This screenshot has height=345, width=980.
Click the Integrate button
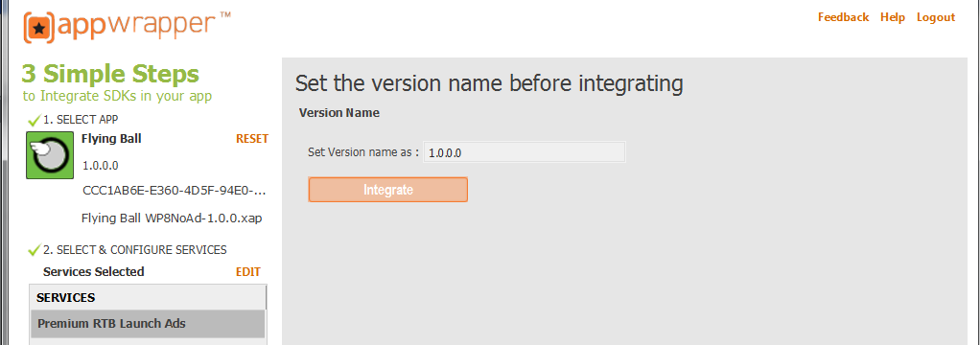[388, 190]
